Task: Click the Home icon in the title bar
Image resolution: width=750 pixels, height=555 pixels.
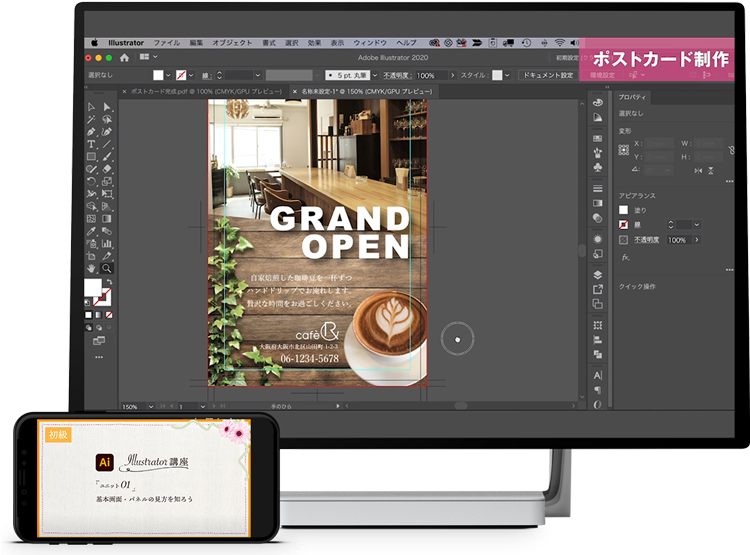Action: click(x=124, y=58)
